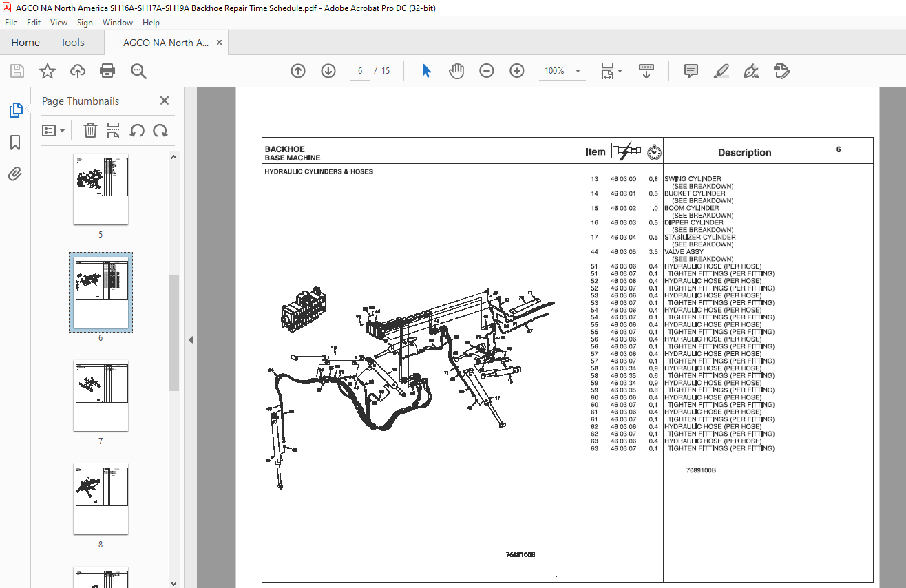
Task: Click thumbnails scrollbar down arrow
Action: [x=173, y=583]
